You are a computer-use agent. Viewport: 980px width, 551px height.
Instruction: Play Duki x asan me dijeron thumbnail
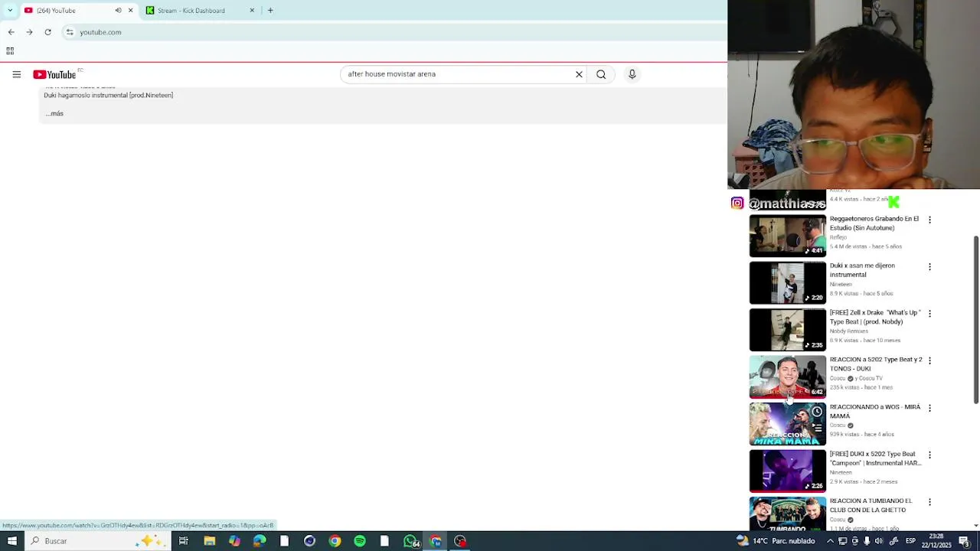(787, 283)
